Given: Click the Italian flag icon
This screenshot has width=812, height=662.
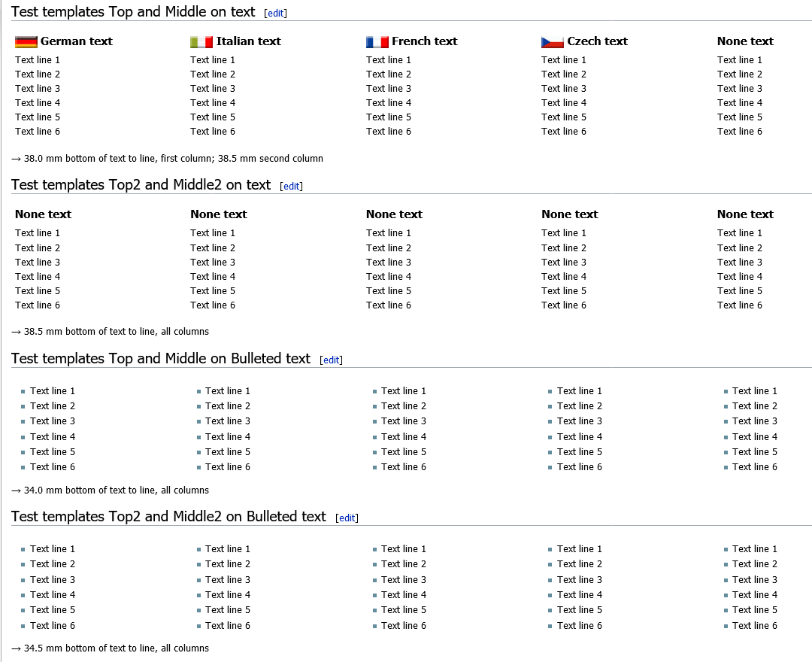Looking at the screenshot, I should click(201, 42).
